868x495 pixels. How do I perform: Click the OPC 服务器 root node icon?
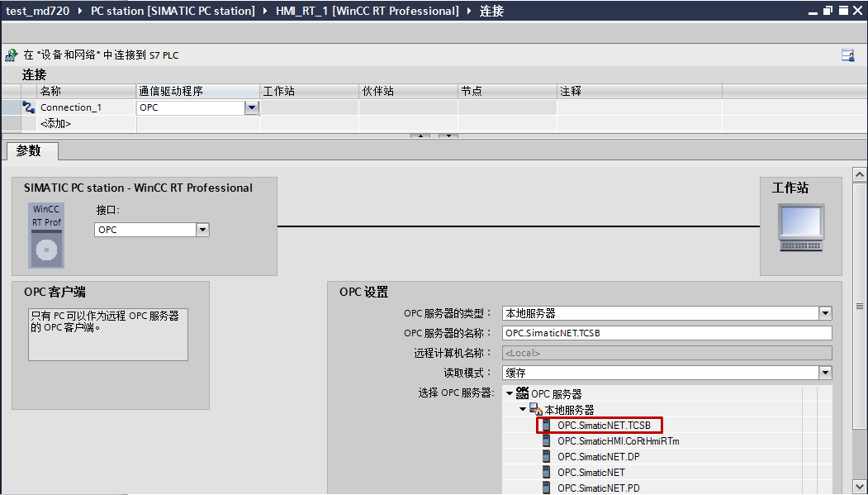[x=522, y=393]
